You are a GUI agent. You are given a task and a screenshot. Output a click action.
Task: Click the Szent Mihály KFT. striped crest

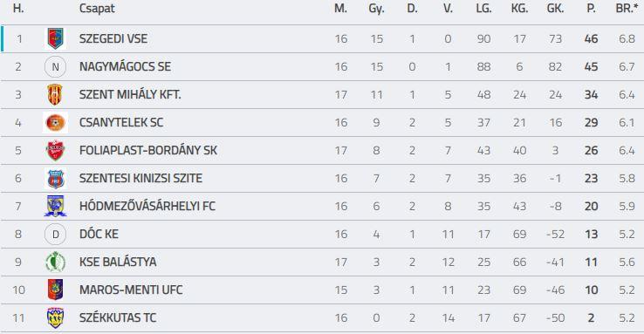pos(56,95)
